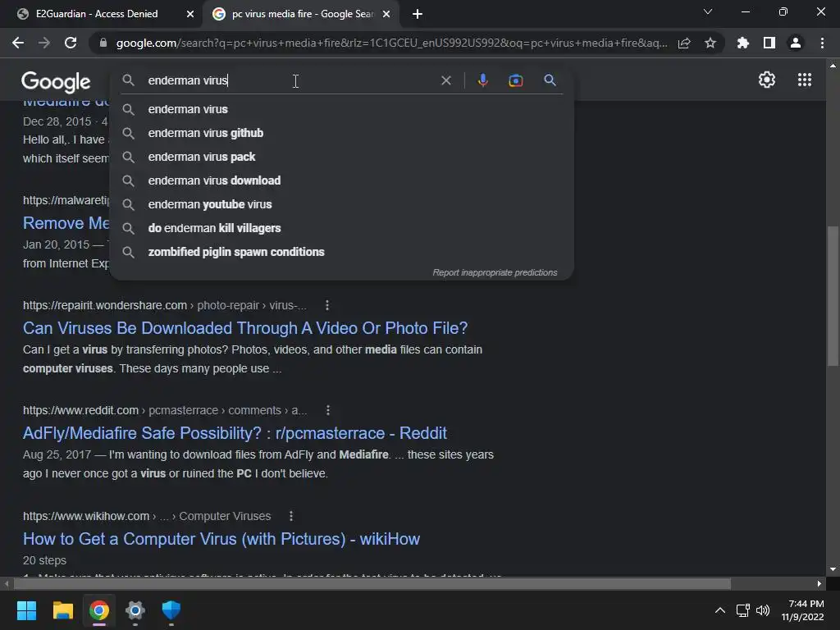The image size is (840, 630).
Task: Open Chrome's three-dot menu
Action: 822,43
